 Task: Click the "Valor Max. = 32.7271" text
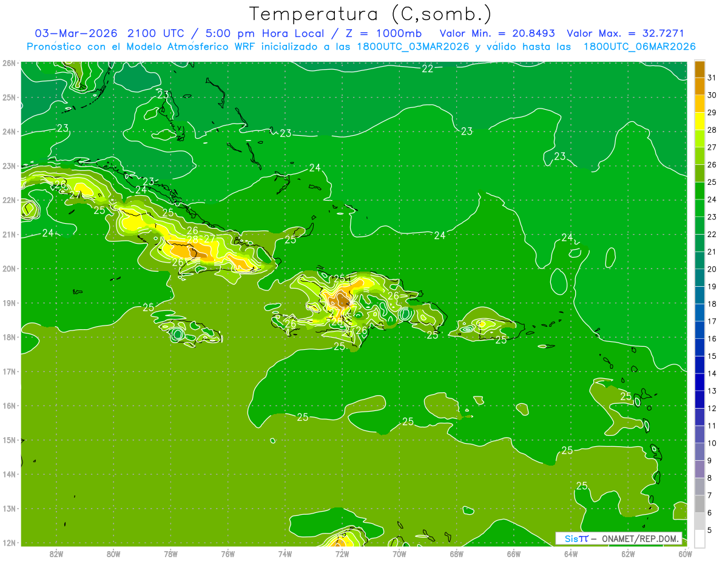click(625, 33)
